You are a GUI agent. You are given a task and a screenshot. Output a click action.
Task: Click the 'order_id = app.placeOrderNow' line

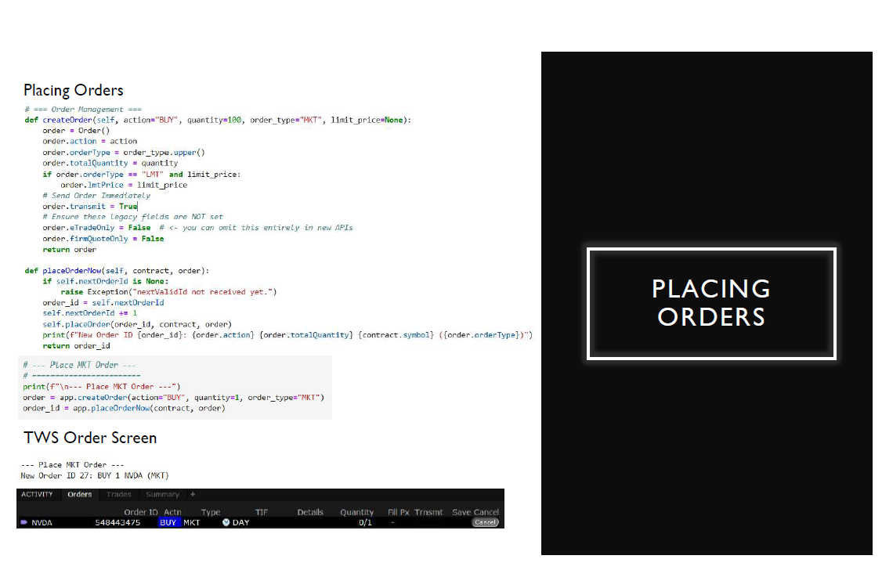124,408
